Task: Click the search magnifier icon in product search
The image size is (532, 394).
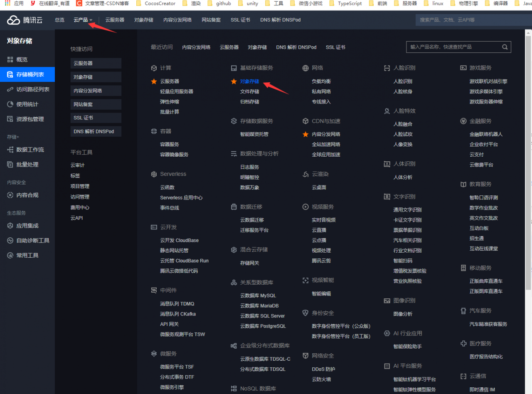Action: tap(505, 47)
